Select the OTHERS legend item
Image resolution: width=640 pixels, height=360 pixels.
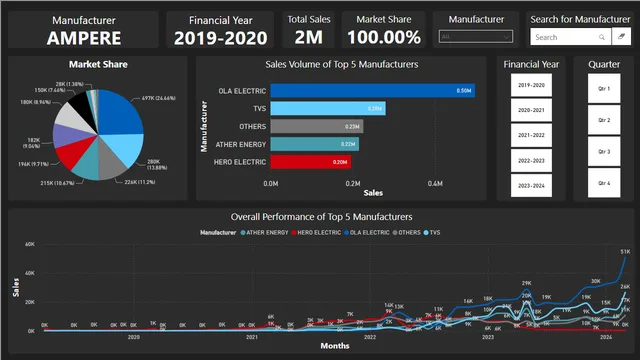[x=407, y=232]
